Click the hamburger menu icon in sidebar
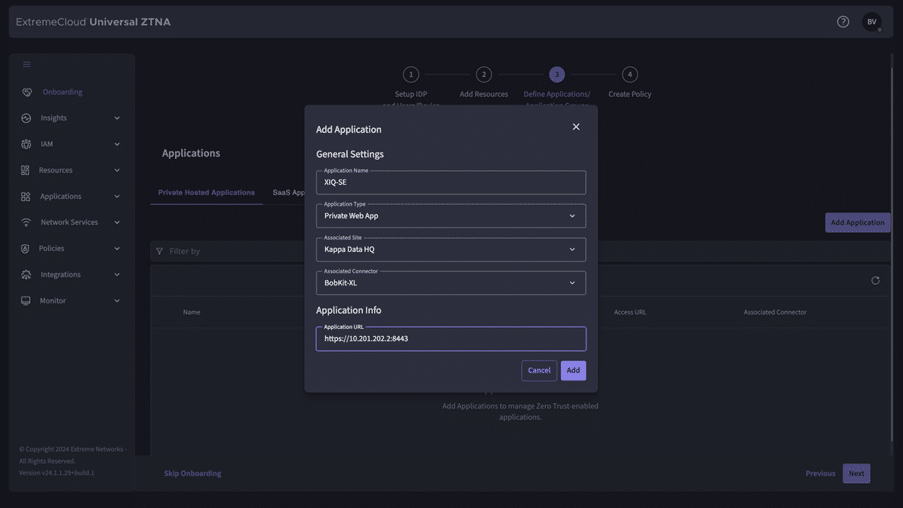This screenshot has width=903, height=508. [x=27, y=65]
